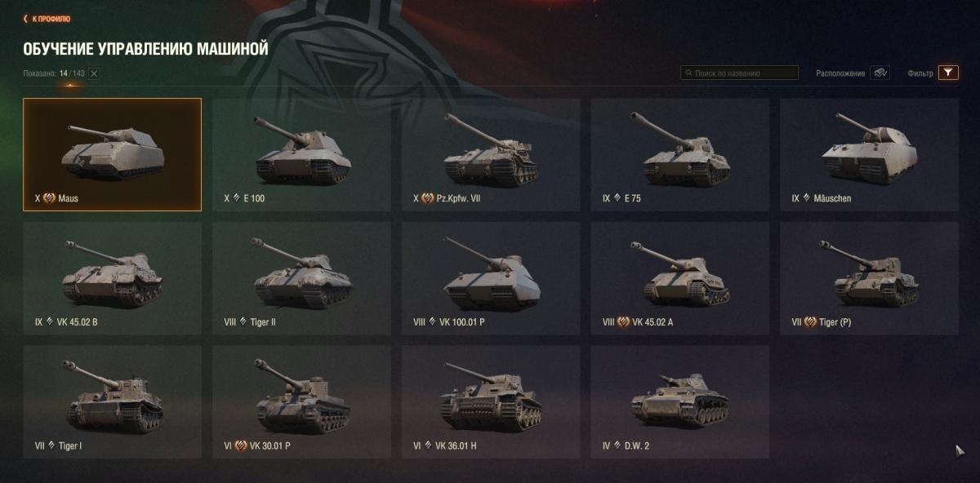Choose the D.W. 2 tank card
This screenshot has width=980, height=483.
point(680,401)
